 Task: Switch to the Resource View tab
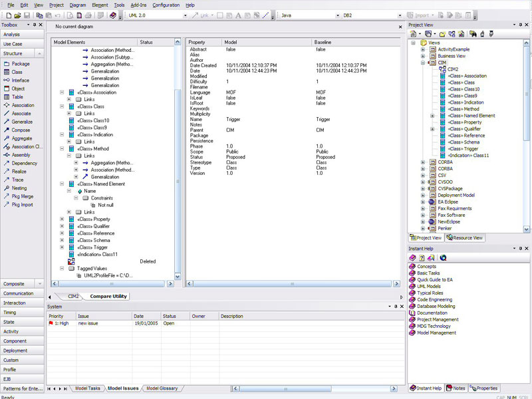(465, 237)
